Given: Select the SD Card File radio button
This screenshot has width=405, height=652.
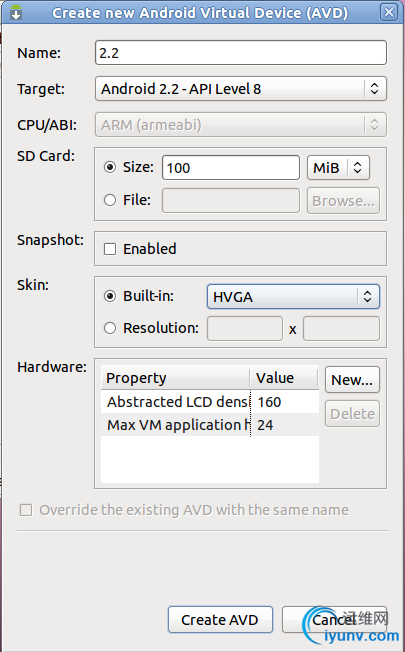Looking at the screenshot, I should coord(110,200).
